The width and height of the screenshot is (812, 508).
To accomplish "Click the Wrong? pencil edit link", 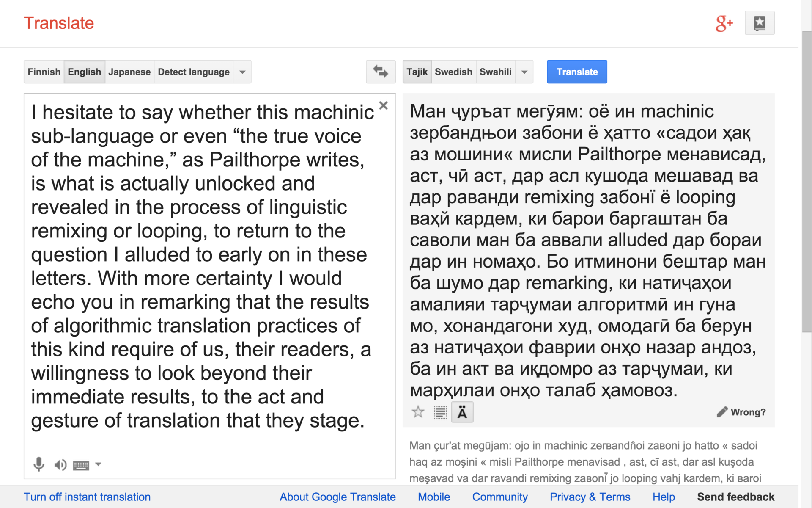I will [x=741, y=412].
